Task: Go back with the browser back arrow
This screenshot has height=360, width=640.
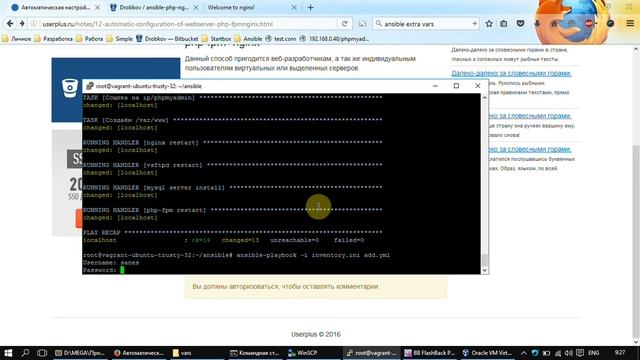Action: click(10, 24)
